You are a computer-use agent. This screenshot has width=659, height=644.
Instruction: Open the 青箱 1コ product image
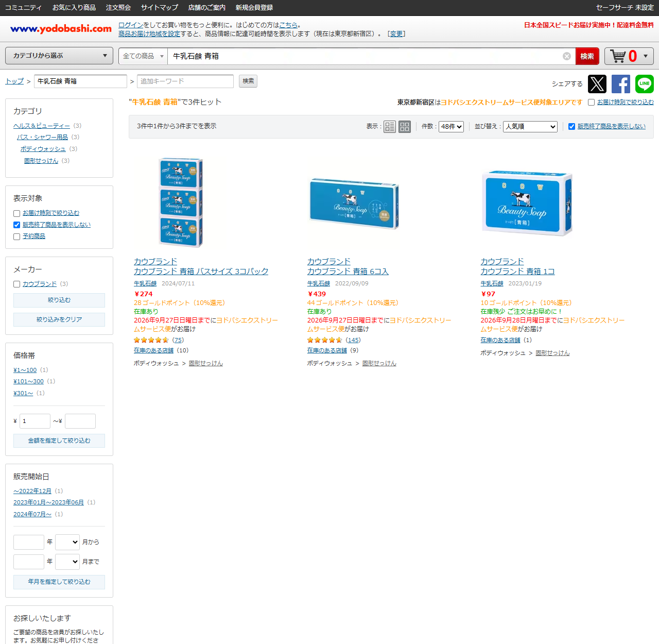[527, 203]
